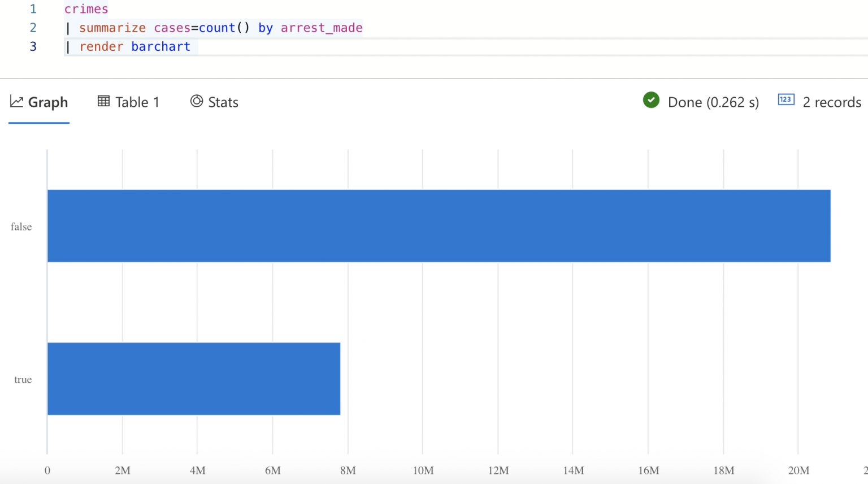Click arrest_made in the summarize statement

(x=321, y=27)
